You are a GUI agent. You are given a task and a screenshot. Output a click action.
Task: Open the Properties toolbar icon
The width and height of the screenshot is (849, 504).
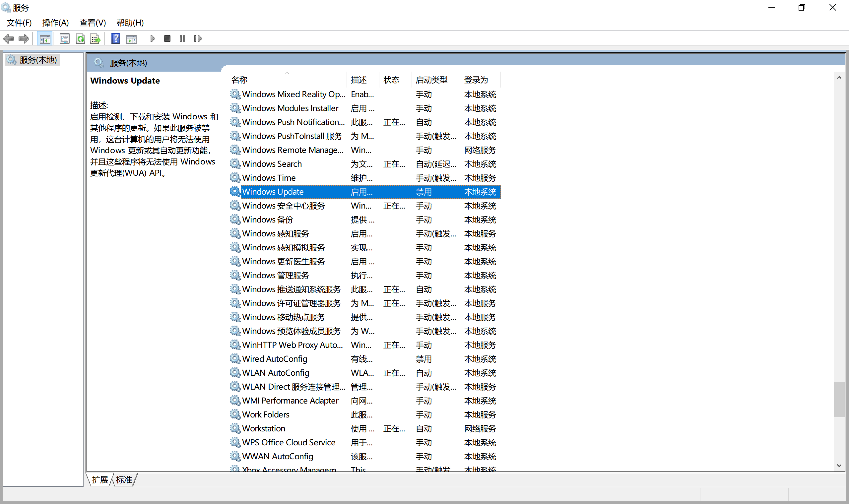[x=64, y=38]
